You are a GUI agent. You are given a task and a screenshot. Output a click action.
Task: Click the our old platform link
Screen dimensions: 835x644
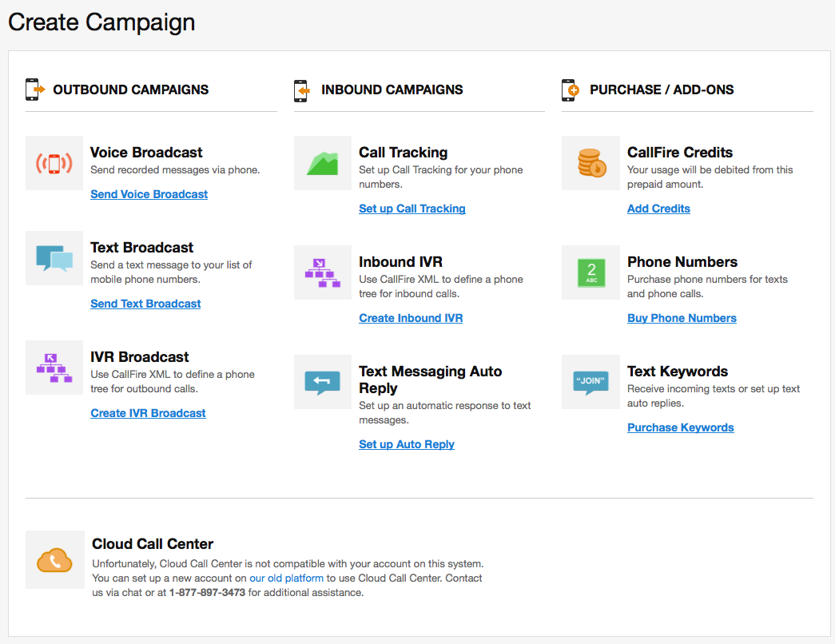pyautogui.click(x=286, y=578)
